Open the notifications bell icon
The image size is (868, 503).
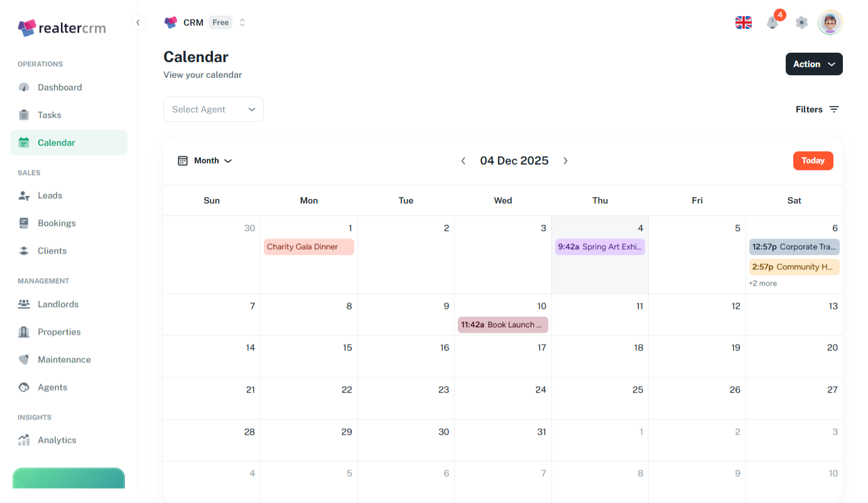[x=772, y=23]
